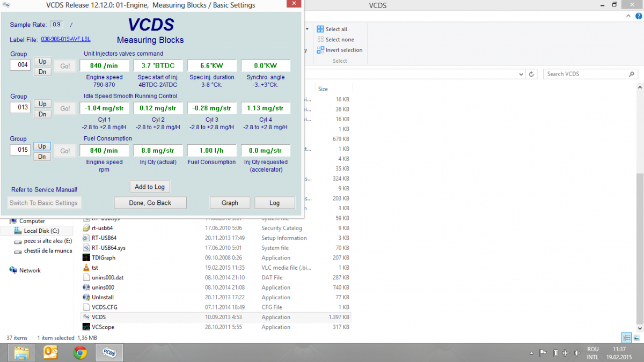644x362 pixels.
Task: Open Explorer help question mark icon
Action: pyautogui.click(x=638, y=17)
